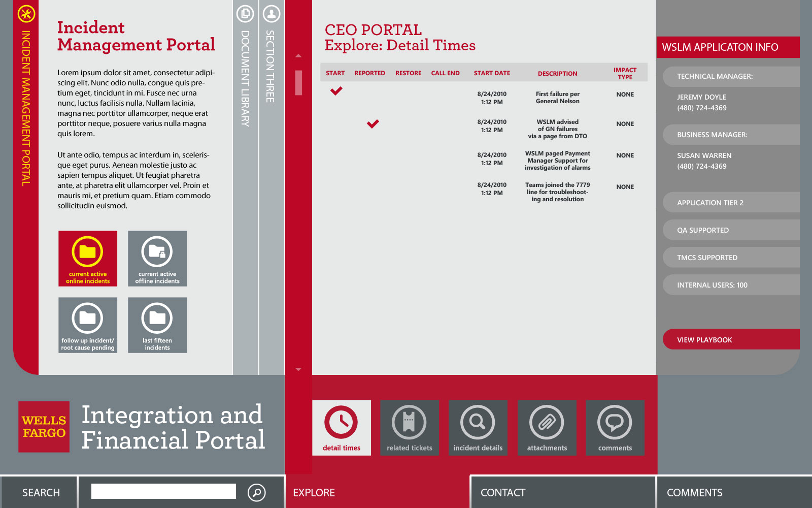The height and width of the screenshot is (508, 812).
Task: Click INTERNAL USERS: 100 entry
Action: pos(731,284)
